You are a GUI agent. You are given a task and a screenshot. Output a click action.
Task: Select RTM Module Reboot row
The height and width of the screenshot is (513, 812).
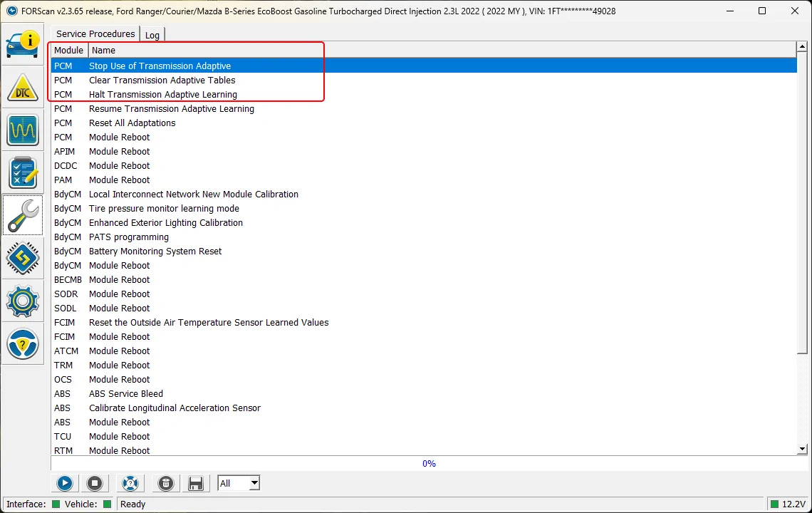point(424,450)
